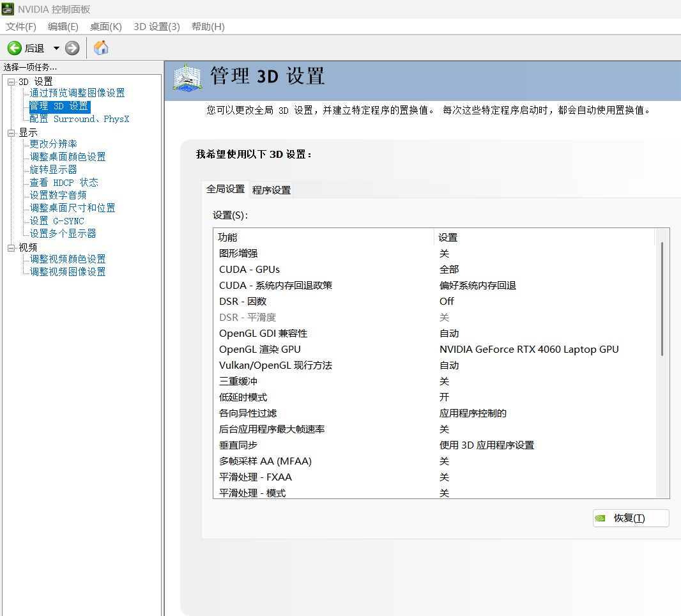Open 调整桌面颜色设置 link
This screenshot has height=616, width=681.
coord(67,157)
